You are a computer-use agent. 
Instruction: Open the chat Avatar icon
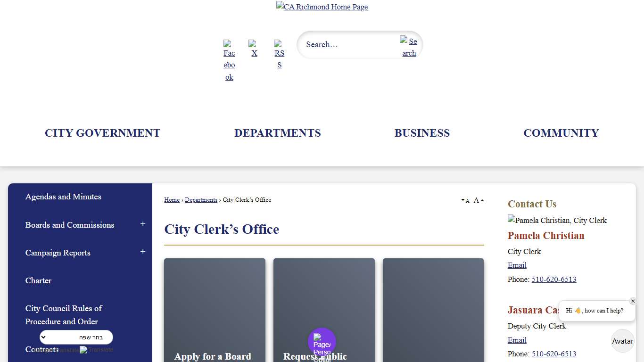tap(622, 341)
